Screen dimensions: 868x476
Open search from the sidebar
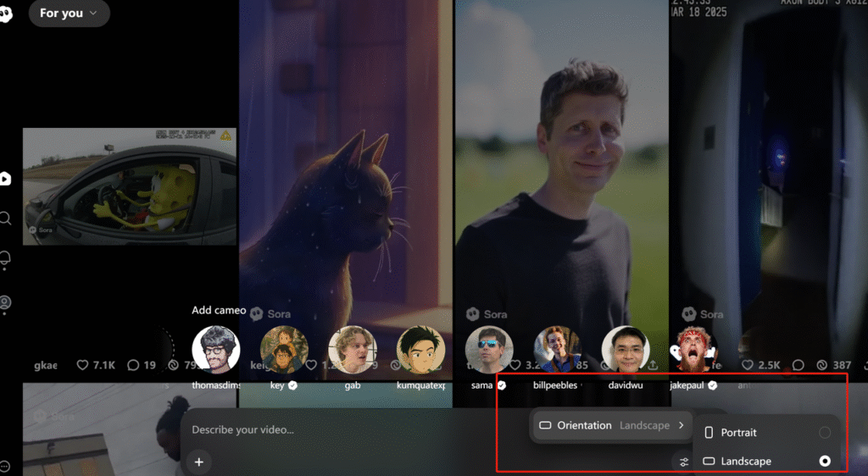pyautogui.click(x=5, y=219)
